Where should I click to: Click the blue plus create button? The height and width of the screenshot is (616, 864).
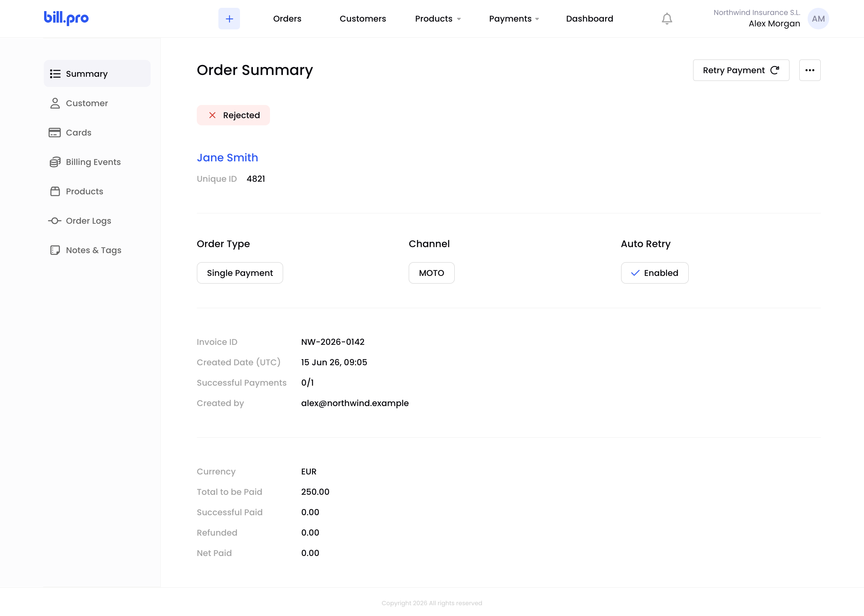tap(229, 19)
